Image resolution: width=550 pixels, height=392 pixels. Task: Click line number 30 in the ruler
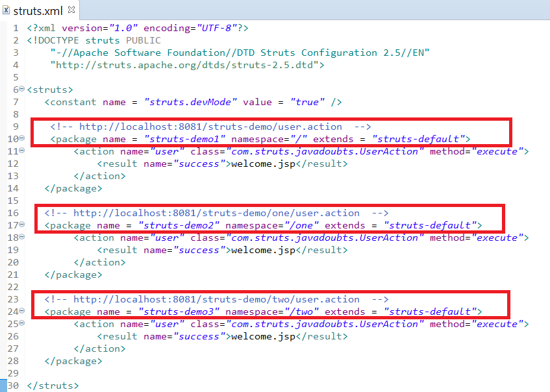[x=14, y=385]
